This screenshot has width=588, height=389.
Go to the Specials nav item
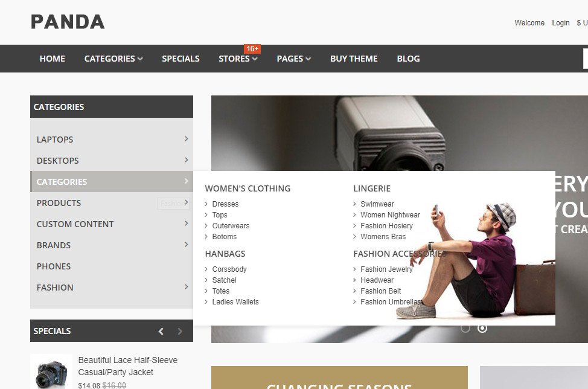pyautogui.click(x=181, y=59)
